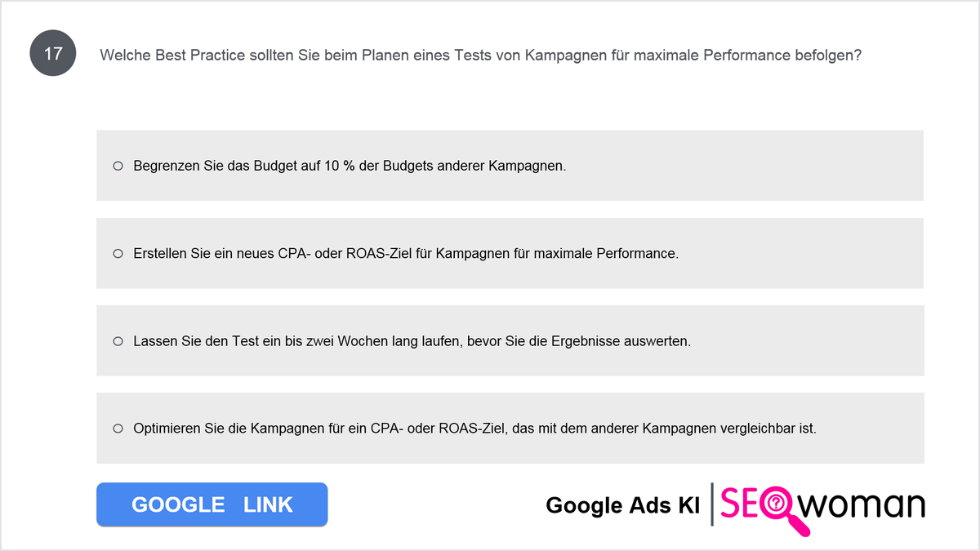Choose radio option 'Erstellen Sie ein neues CPA'
The height and width of the screenshot is (551, 980).
tap(118, 254)
